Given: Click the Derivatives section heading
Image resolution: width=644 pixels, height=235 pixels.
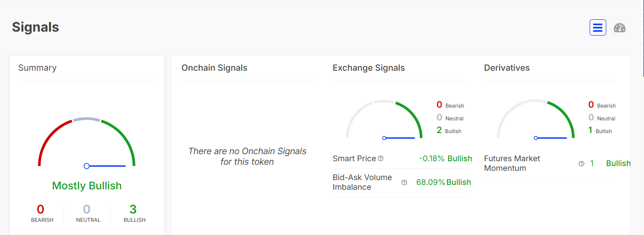Looking at the screenshot, I should point(507,68).
